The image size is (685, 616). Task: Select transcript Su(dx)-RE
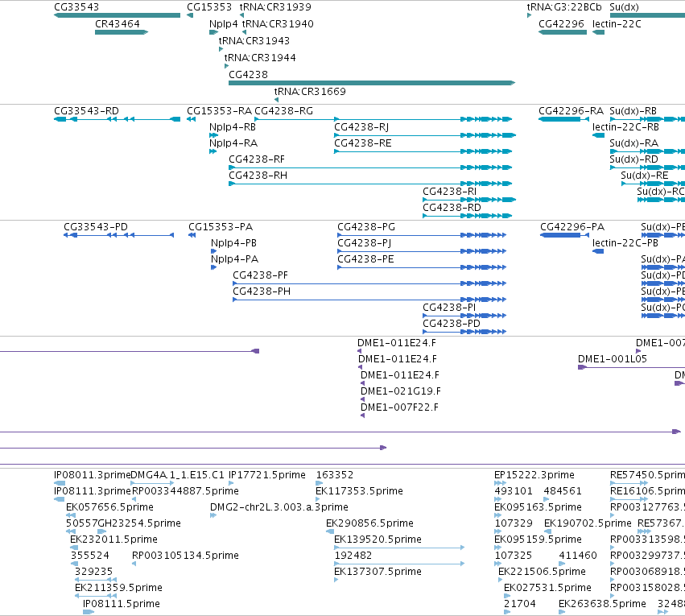(x=653, y=184)
